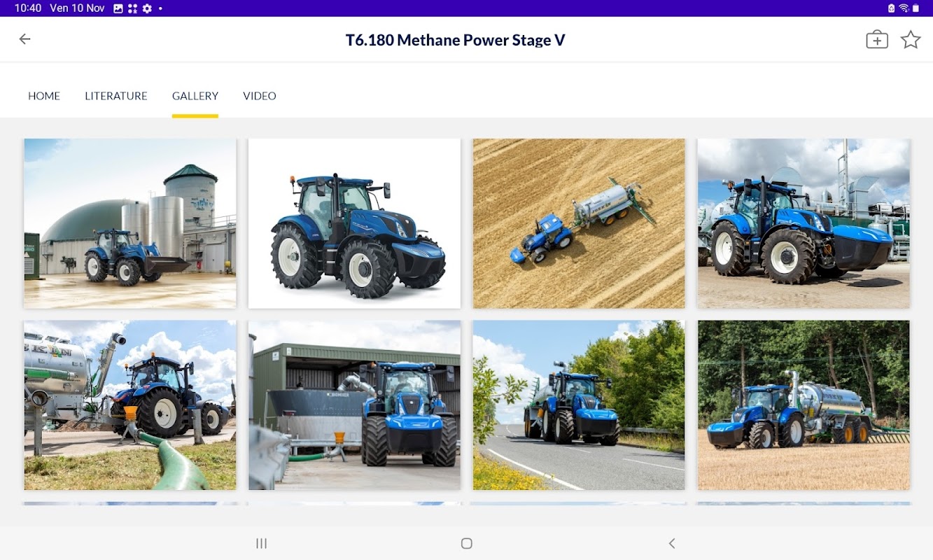
Task: View tractor with green hose photo
Action: tap(130, 405)
